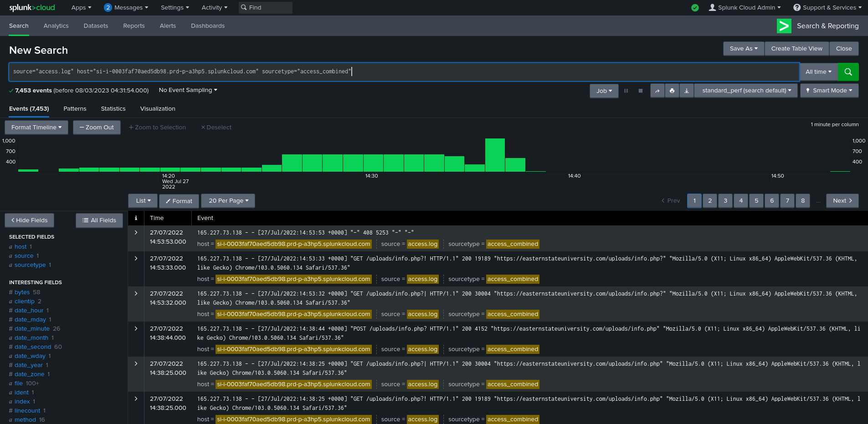The width and height of the screenshot is (868, 424).
Task: Click the tallest timeline bar
Action: coord(495,155)
